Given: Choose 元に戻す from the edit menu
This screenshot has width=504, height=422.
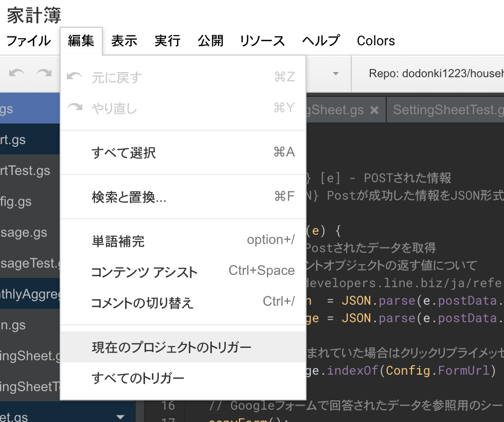Looking at the screenshot, I should coord(117,78).
